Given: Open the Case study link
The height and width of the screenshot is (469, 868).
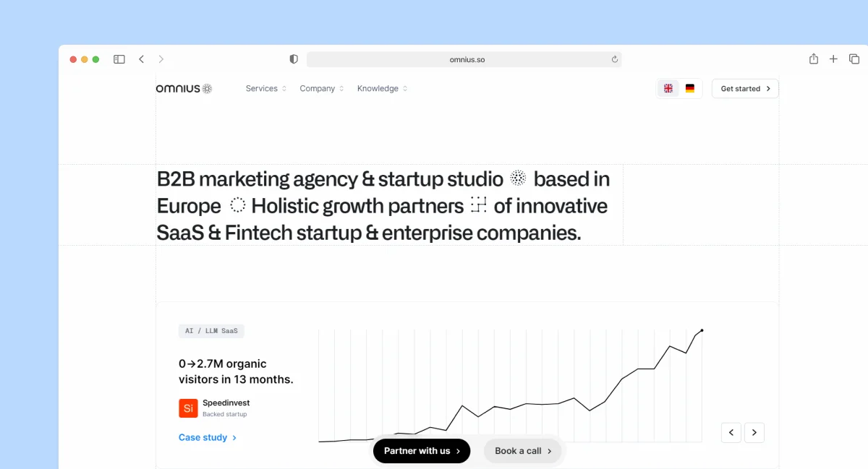Looking at the screenshot, I should point(208,437).
